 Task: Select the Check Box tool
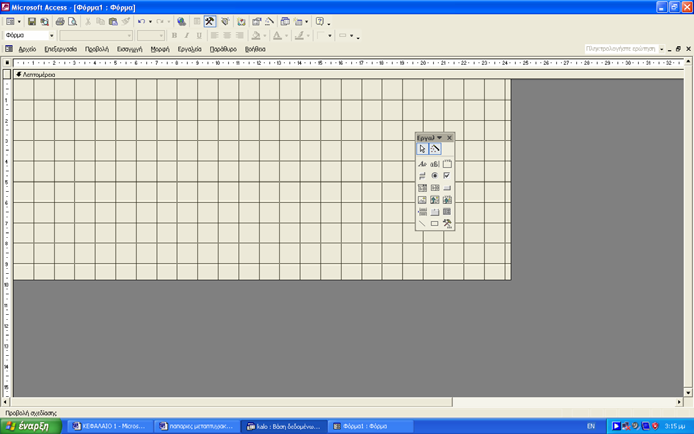tap(447, 176)
